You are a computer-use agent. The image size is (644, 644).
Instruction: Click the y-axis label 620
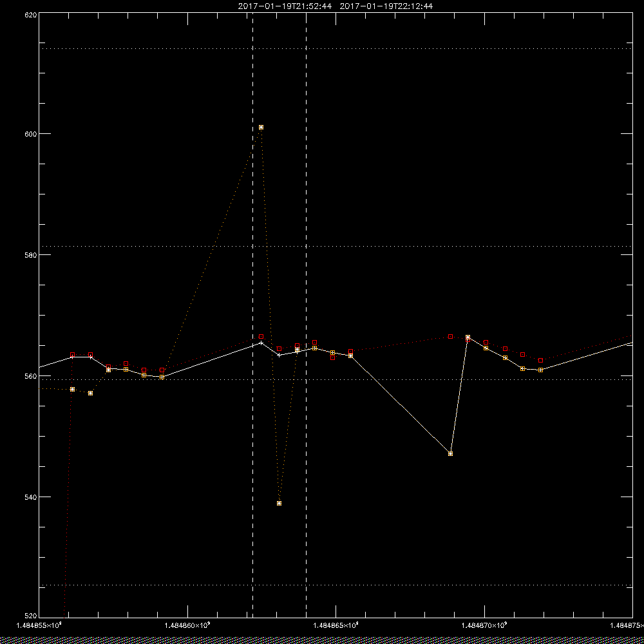coord(31,14)
